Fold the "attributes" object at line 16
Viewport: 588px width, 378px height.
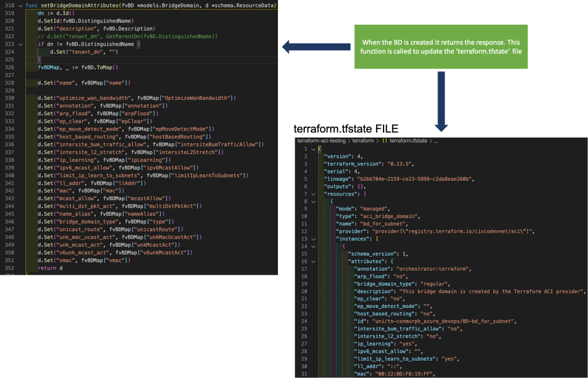(x=313, y=260)
